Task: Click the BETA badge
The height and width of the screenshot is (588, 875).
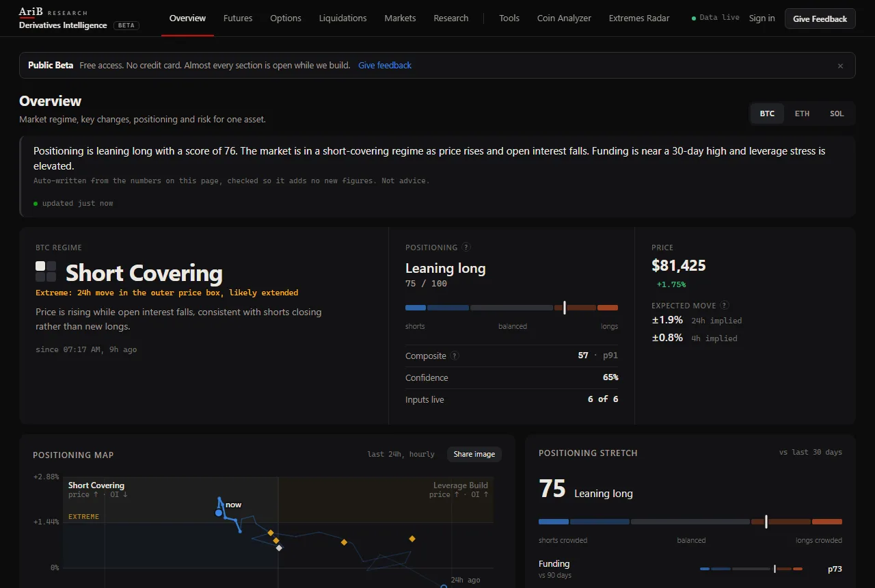Action: click(126, 25)
